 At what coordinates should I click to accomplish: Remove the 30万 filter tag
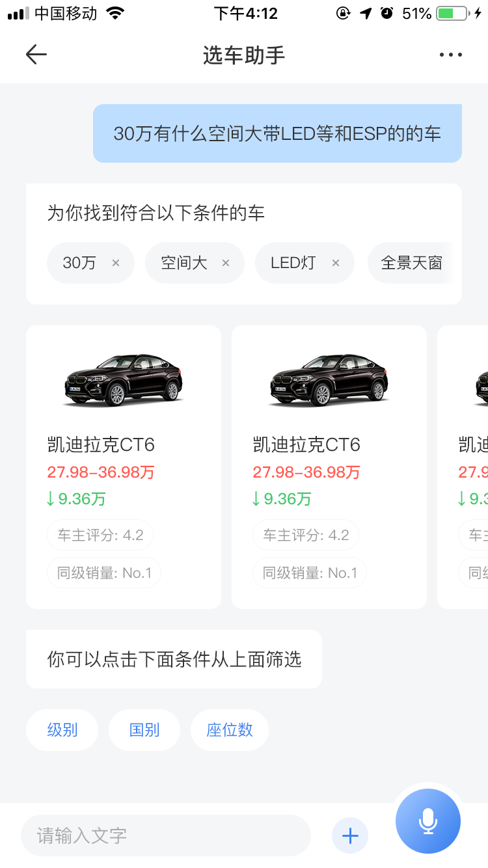pyautogui.click(x=116, y=263)
